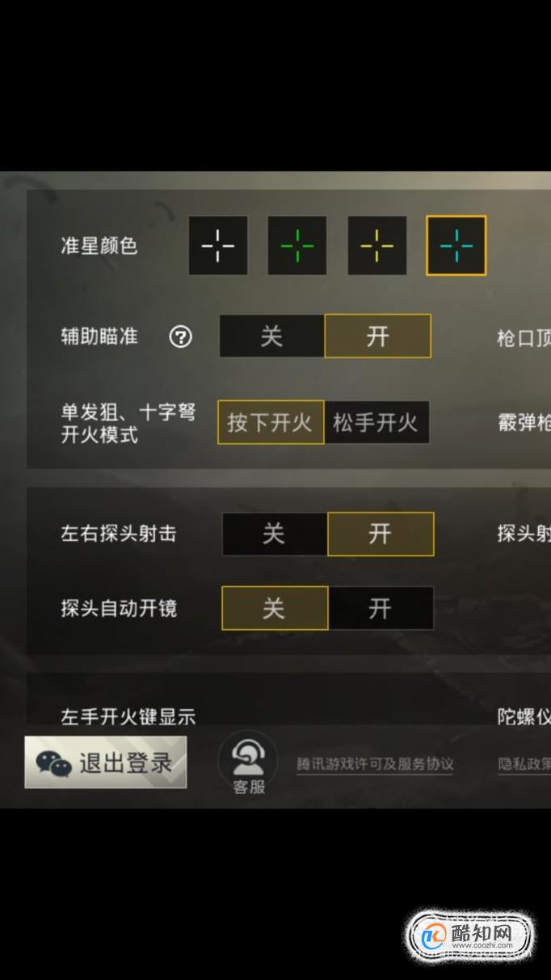This screenshot has width=551, height=980.
Task: Click the 左手开火键显示 setting label
Action: click(128, 716)
